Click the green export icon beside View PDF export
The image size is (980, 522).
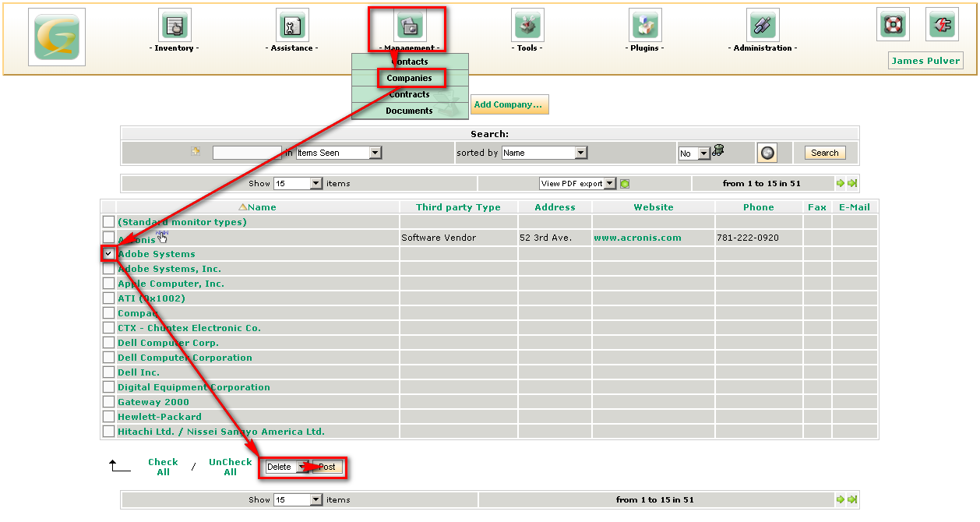pyautogui.click(x=625, y=184)
